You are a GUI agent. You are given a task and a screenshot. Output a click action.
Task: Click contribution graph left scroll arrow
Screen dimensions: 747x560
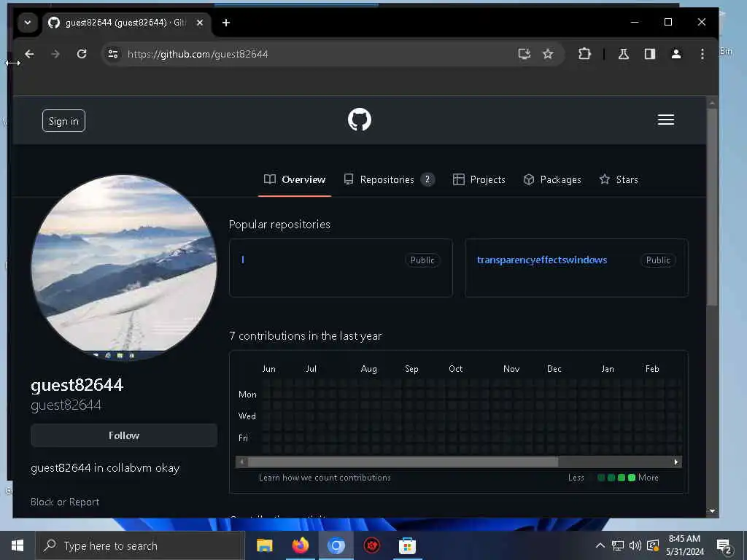(242, 462)
